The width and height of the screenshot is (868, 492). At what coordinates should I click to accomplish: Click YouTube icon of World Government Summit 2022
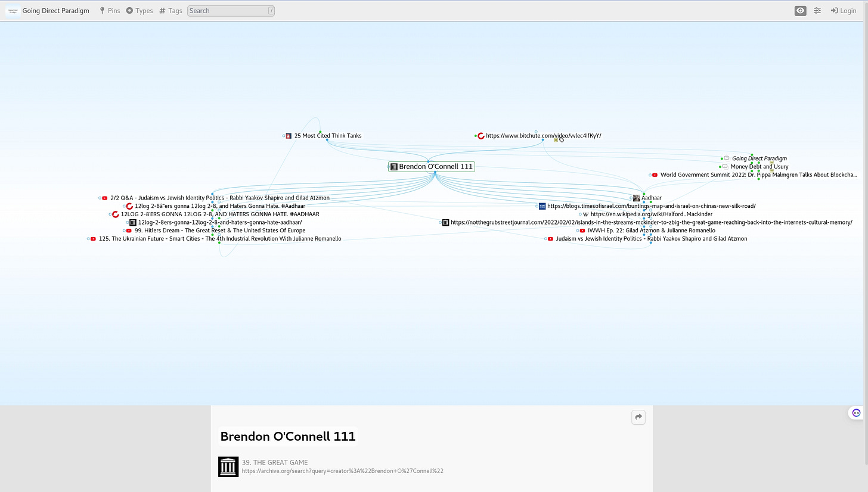655,175
